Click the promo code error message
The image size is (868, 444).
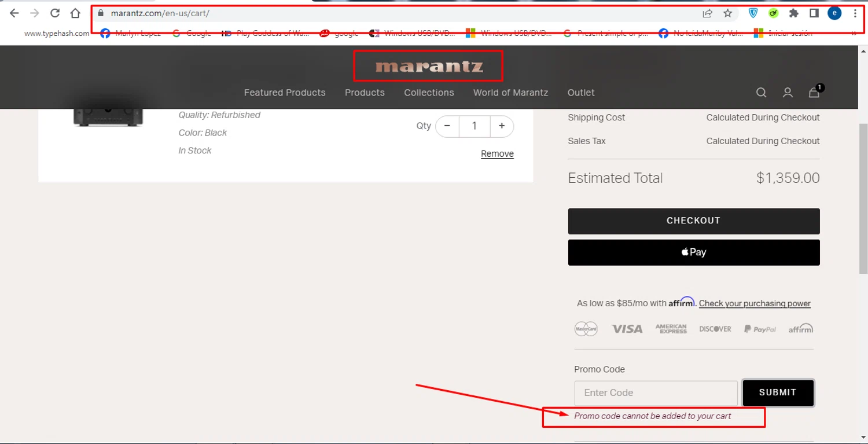click(x=653, y=416)
